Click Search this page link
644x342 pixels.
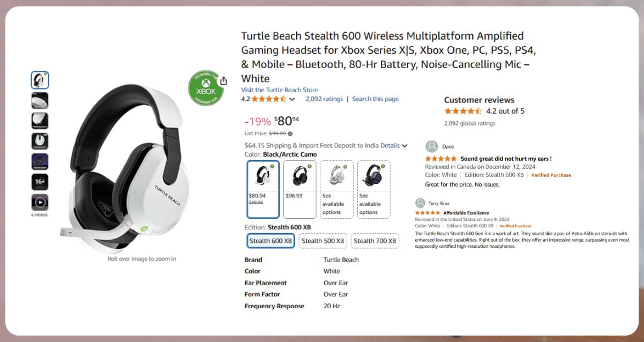click(375, 99)
